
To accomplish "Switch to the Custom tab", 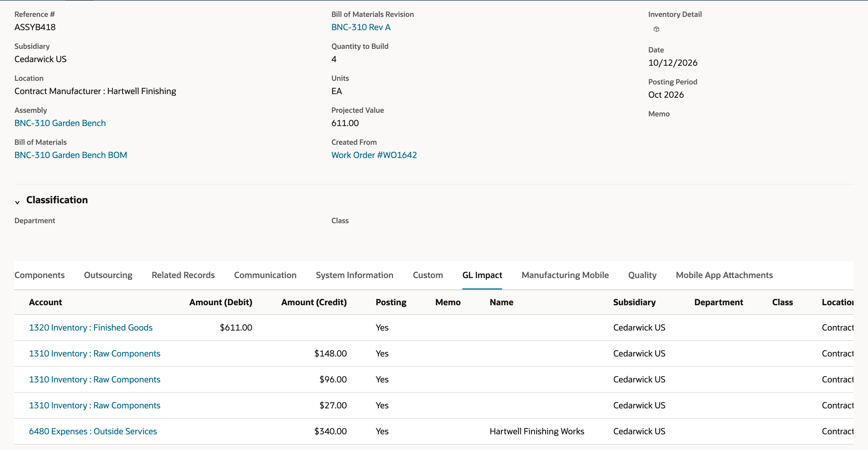I will 428,275.
